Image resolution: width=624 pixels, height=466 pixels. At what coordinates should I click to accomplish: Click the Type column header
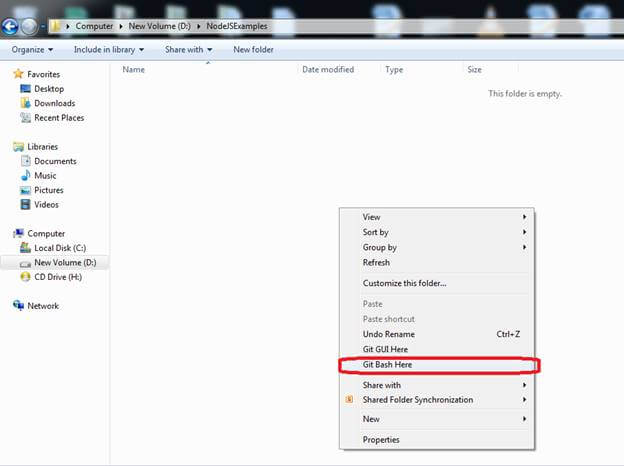pyautogui.click(x=394, y=69)
